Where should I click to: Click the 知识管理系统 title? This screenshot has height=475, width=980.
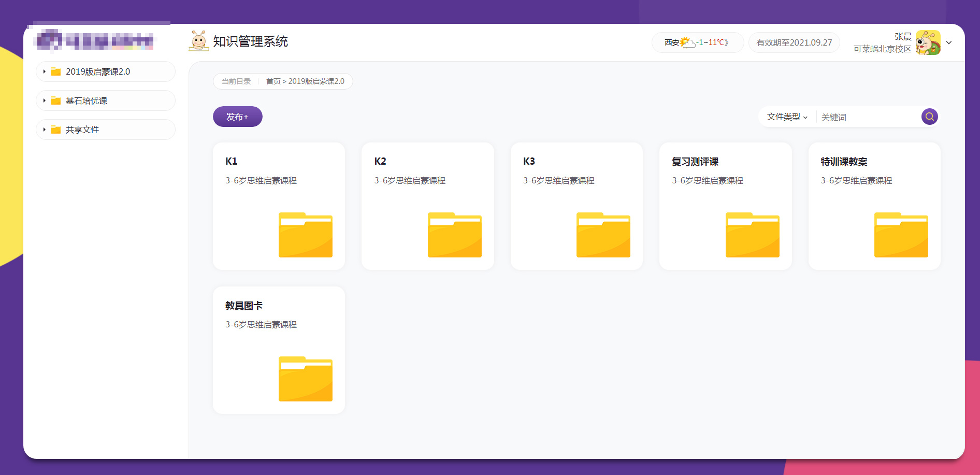click(251, 41)
